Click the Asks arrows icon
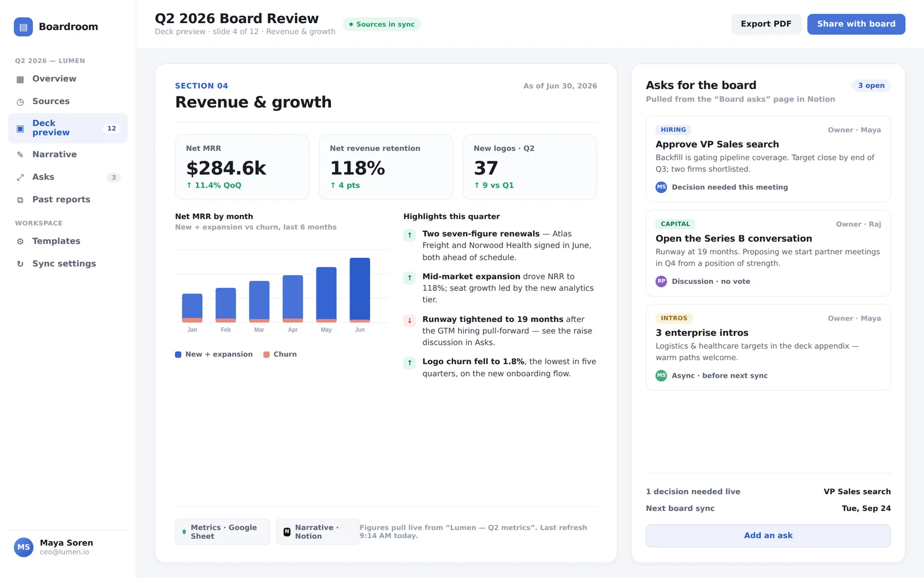 pyautogui.click(x=20, y=177)
